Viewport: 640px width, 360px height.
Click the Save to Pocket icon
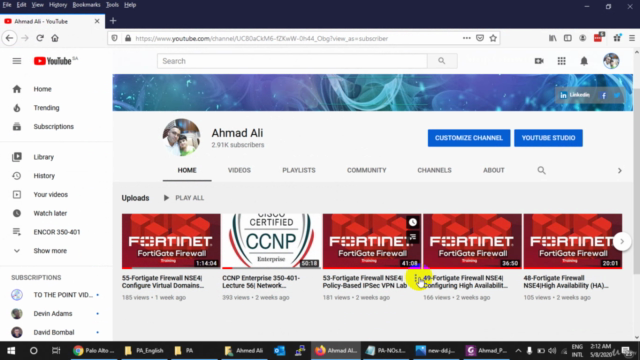[480, 38]
